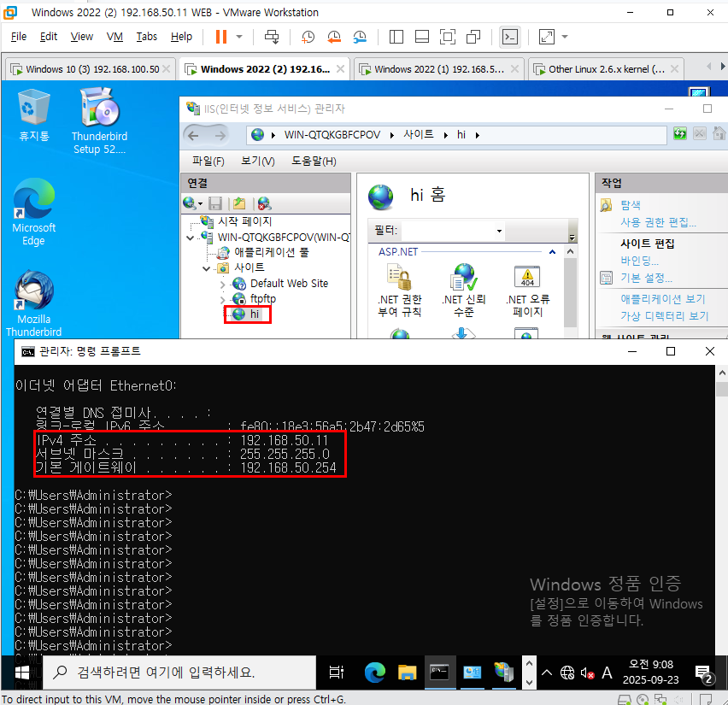The image size is (728, 705).
Task: Toggle the thumbnail bar view
Action: pos(421,37)
